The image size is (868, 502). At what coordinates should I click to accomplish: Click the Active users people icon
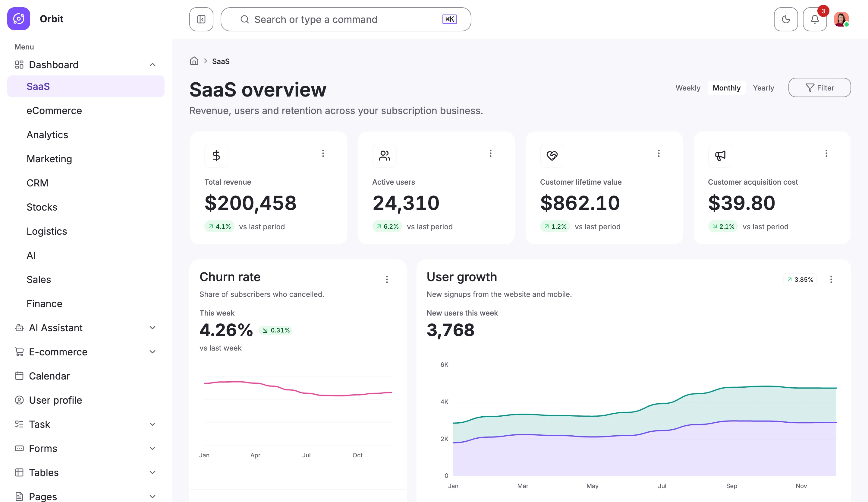(384, 155)
